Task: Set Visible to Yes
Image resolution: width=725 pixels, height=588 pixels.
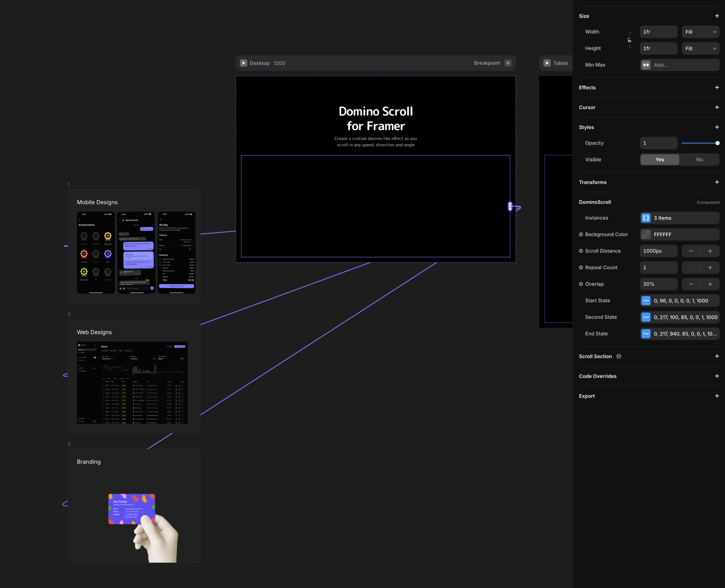Action: tap(660, 160)
